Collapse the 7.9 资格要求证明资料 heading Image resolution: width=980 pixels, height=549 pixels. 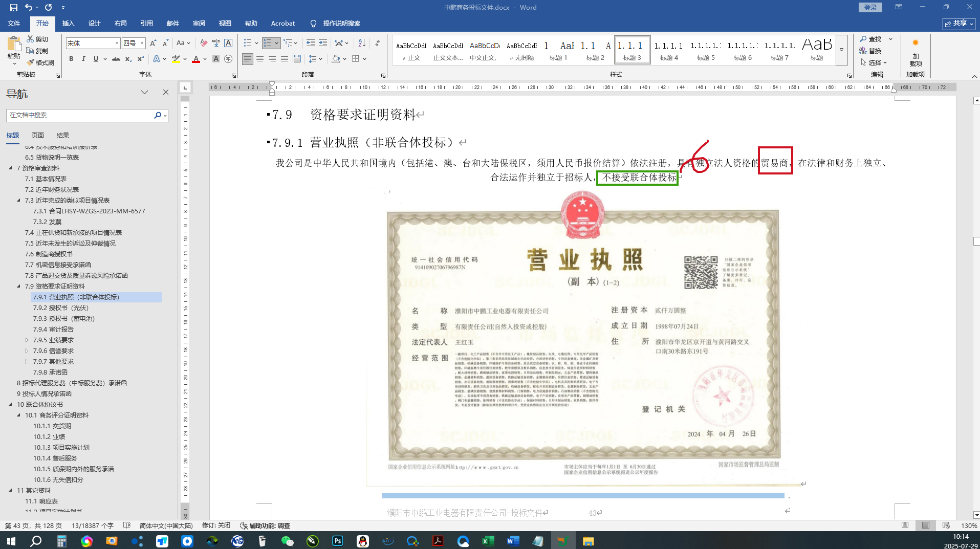tap(19, 287)
